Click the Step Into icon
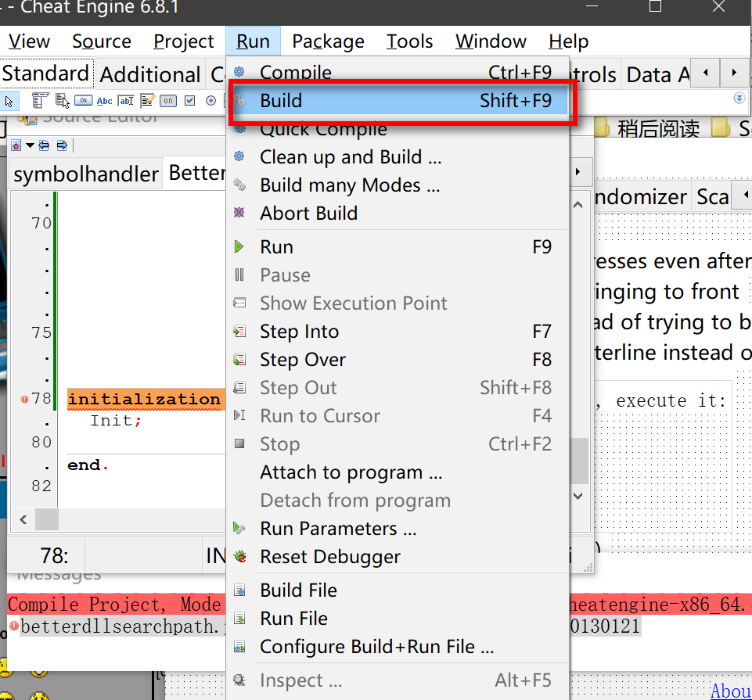Image resolution: width=752 pixels, height=700 pixels. (x=239, y=332)
